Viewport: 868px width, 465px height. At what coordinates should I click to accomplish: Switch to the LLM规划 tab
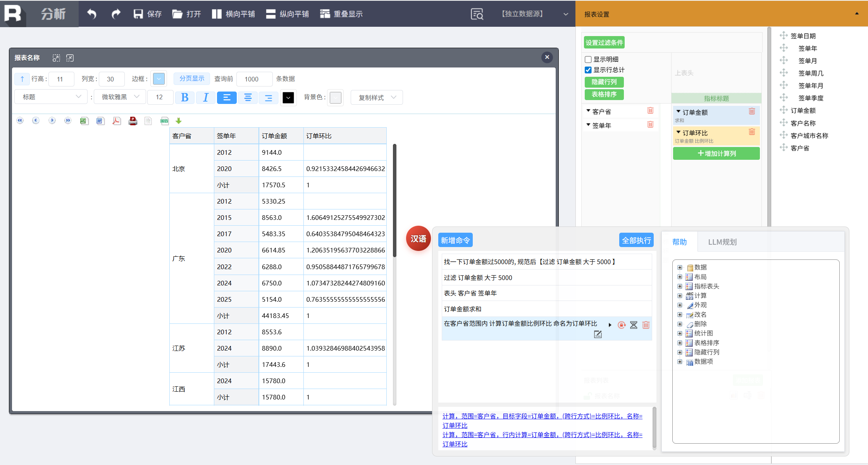pyautogui.click(x=722, y=242)
